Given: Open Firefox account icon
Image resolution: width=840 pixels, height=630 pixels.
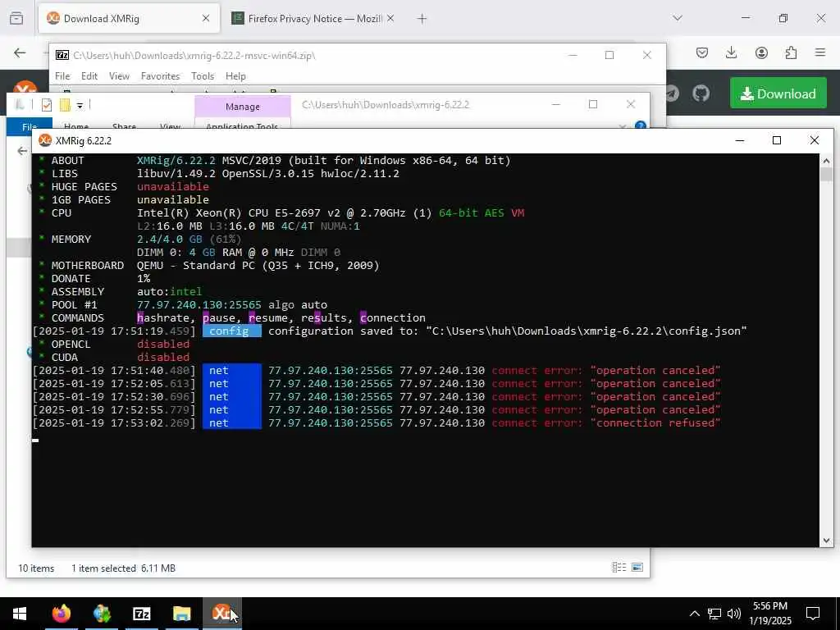Looking at the screenshot, I should tap(761, 52).
